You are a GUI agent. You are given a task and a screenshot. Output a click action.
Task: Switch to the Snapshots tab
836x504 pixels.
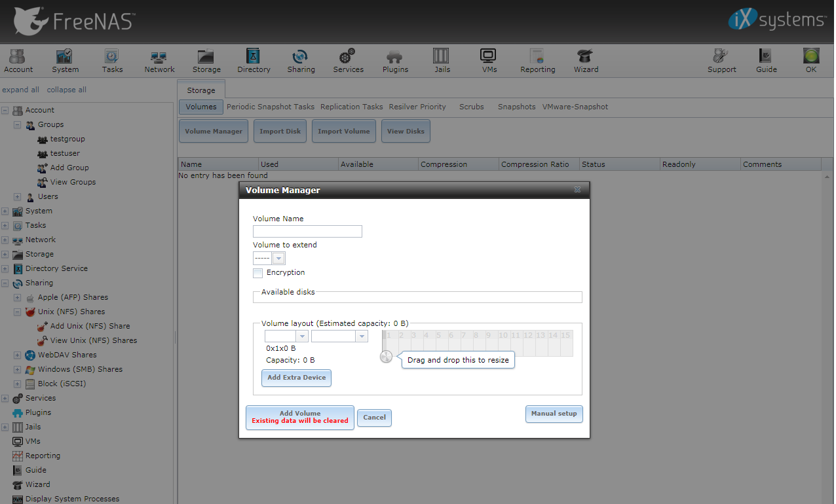pos(517,107)
